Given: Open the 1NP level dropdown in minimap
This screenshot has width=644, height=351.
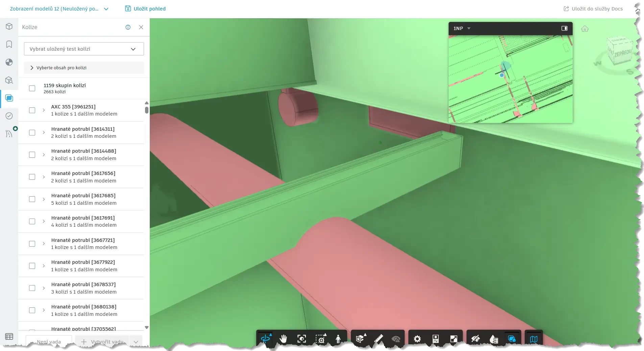Looking at the screenshot, I should click(462, 28).
